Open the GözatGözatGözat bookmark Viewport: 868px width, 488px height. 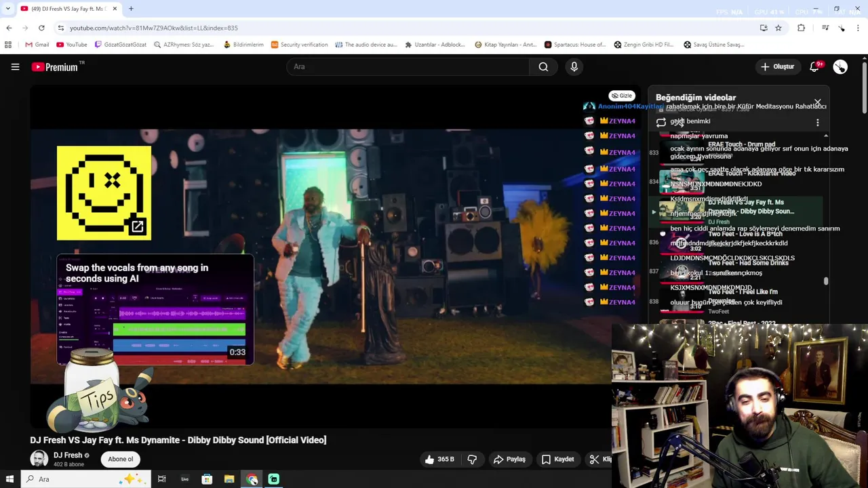click(x=121, y=45)
